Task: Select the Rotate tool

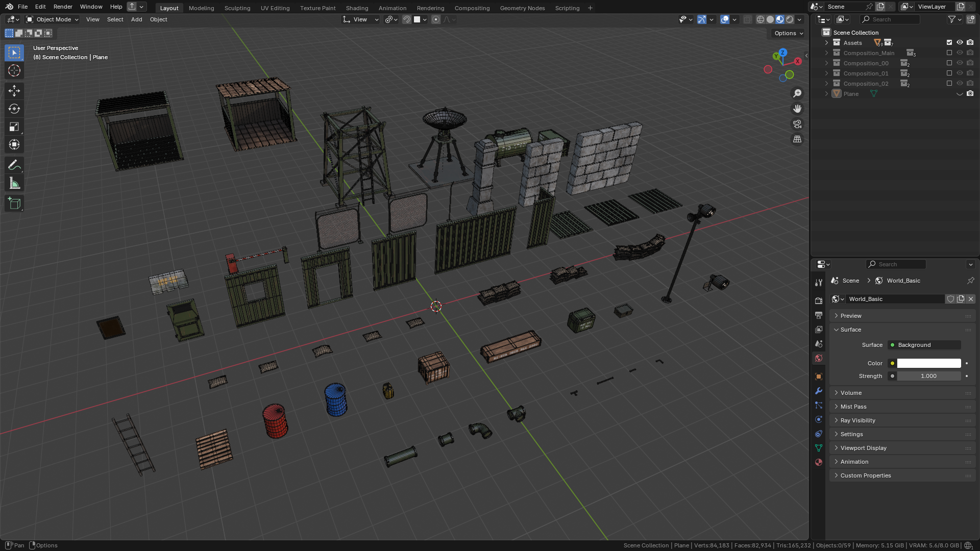Action: tap(14, 109)
